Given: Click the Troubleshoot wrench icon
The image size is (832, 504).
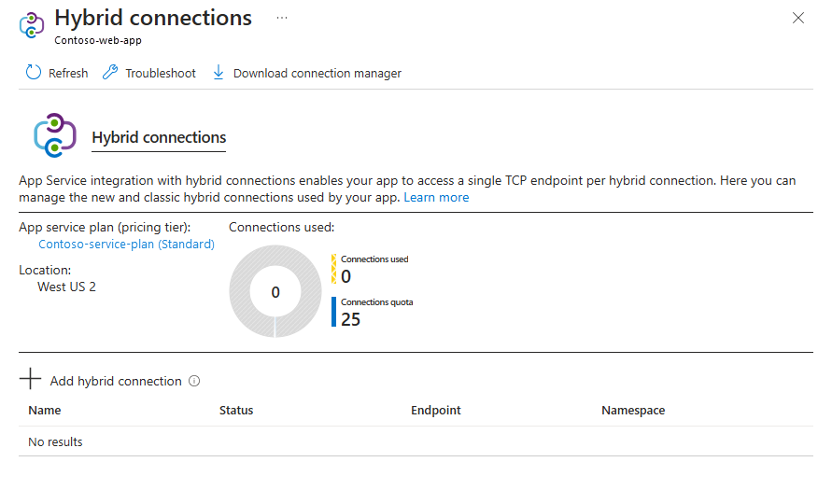Looking at the screenshot, I should (110, 73).
